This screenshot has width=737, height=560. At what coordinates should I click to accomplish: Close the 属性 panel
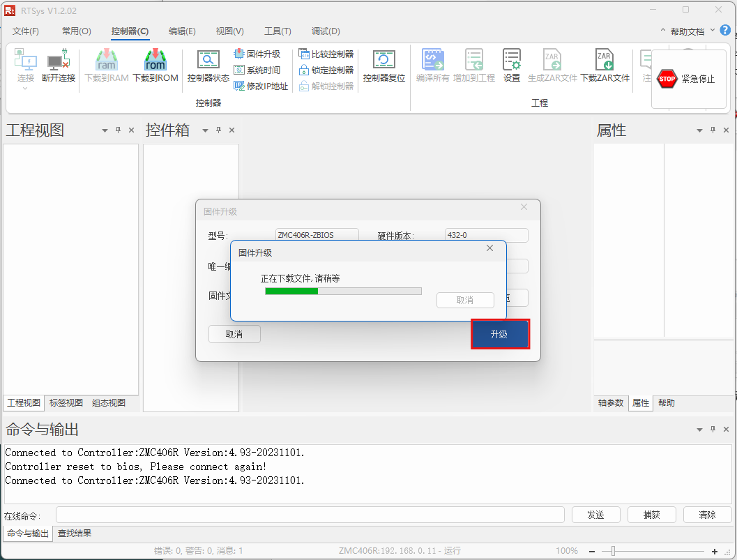click(726, 130)
